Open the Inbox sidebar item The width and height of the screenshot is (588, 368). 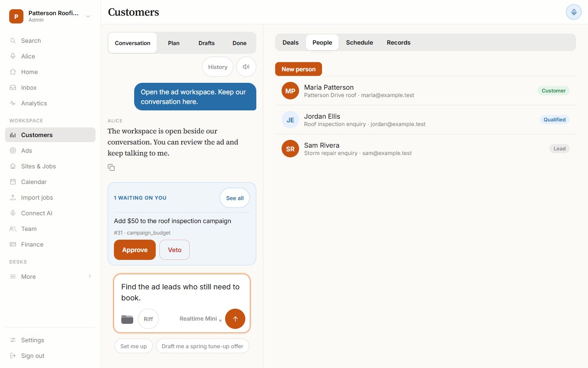(50, 87)
